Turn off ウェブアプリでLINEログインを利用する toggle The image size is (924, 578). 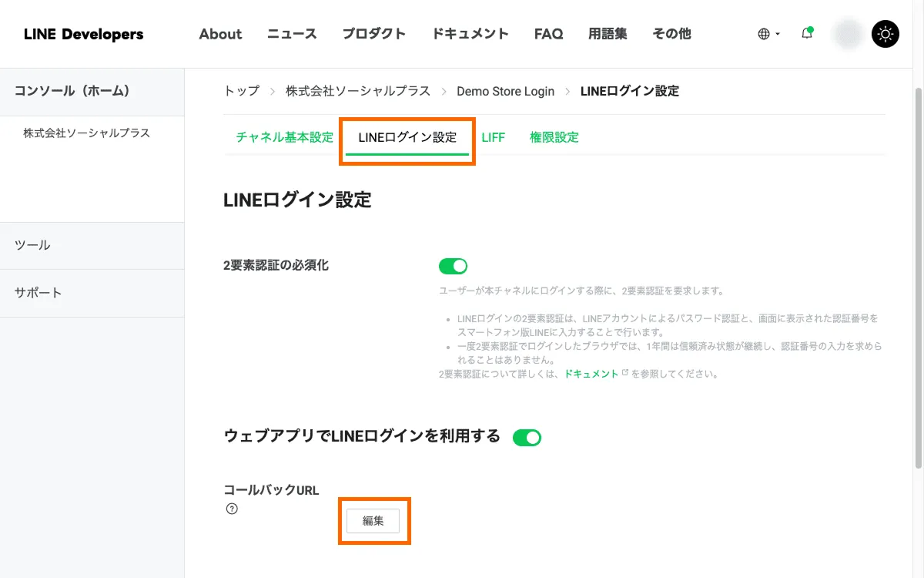(527, 438)
